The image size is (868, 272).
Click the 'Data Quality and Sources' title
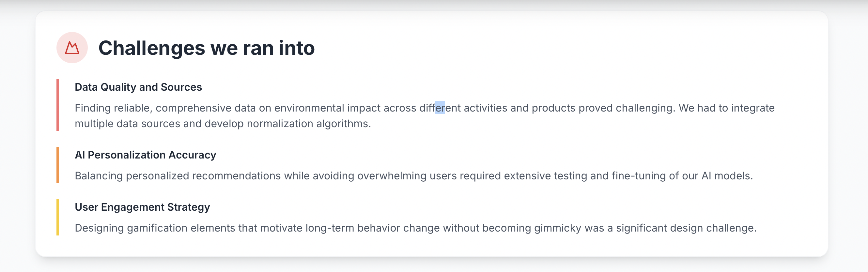click(138, 87)
